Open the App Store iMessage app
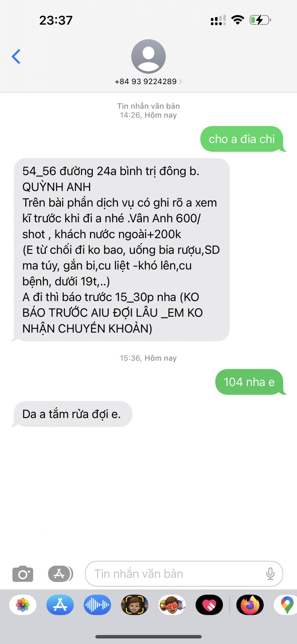This screenshot has height=644, width=297. tap(60, 605)
